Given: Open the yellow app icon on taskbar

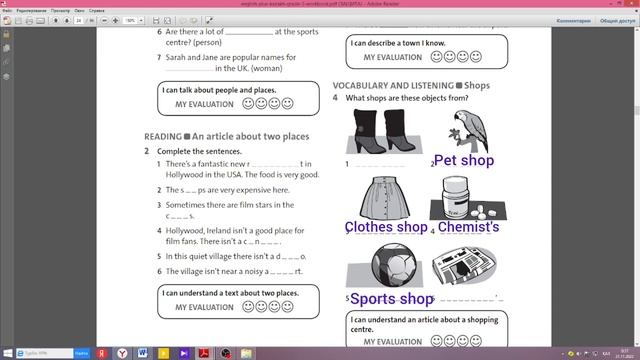Looking at the screenshot, I should (x=163, y=353).
